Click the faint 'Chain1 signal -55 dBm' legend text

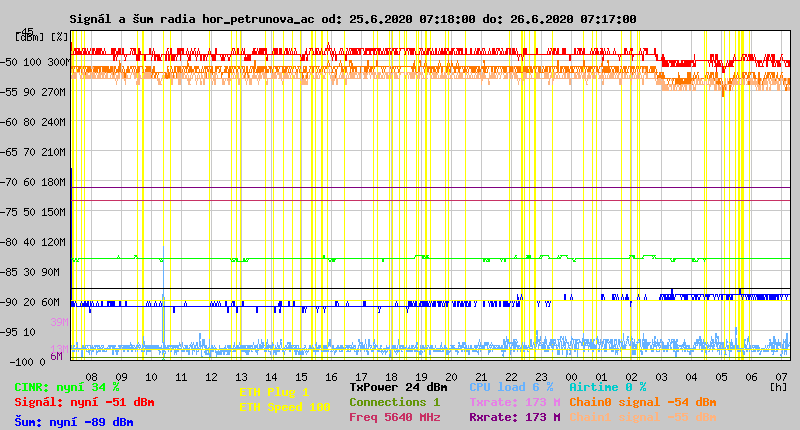pos(643,417)
